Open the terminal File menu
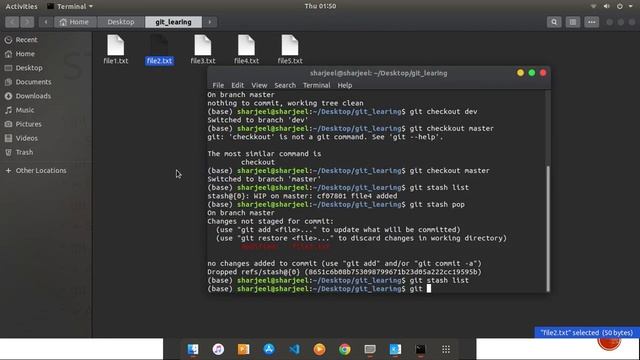The height and width of the screenshot is (360, 640). click(x=218, y=85)
